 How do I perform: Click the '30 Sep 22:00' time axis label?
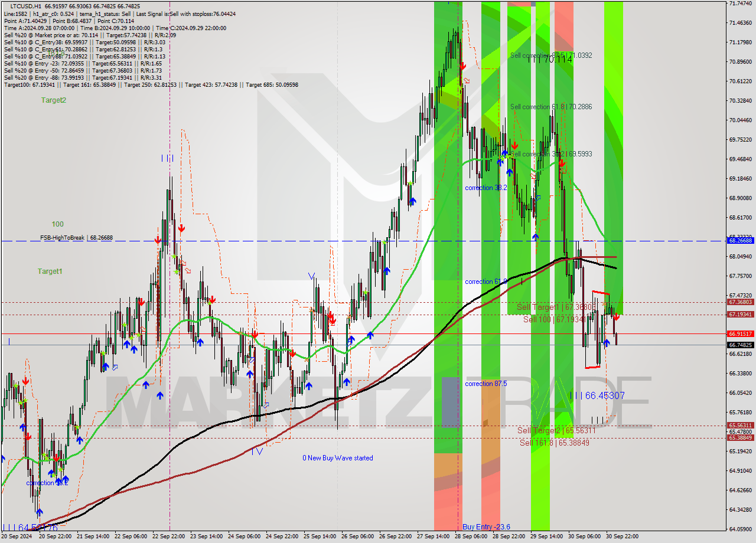[623, 537]
